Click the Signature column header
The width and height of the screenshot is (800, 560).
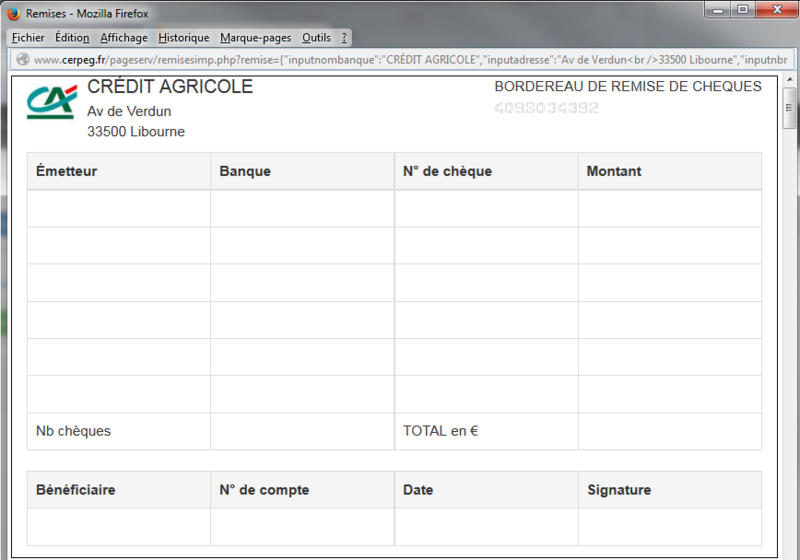[x=670, y=490]
